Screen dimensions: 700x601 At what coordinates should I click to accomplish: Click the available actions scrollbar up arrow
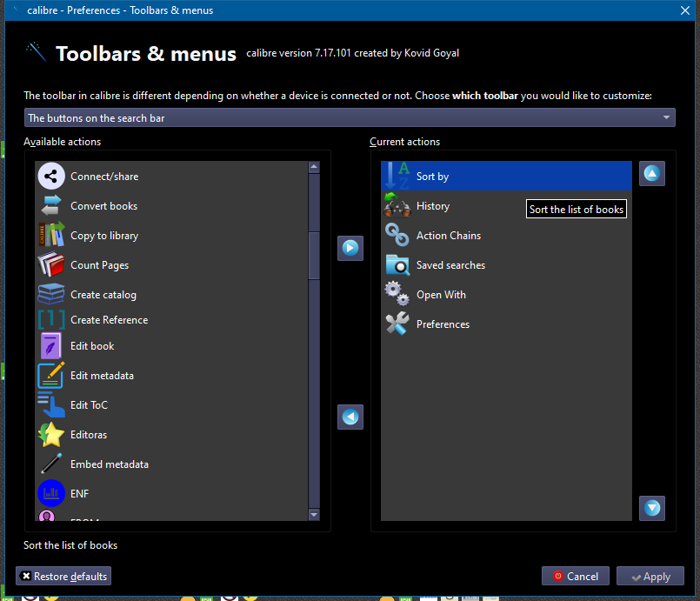click(x=314, y=167)
